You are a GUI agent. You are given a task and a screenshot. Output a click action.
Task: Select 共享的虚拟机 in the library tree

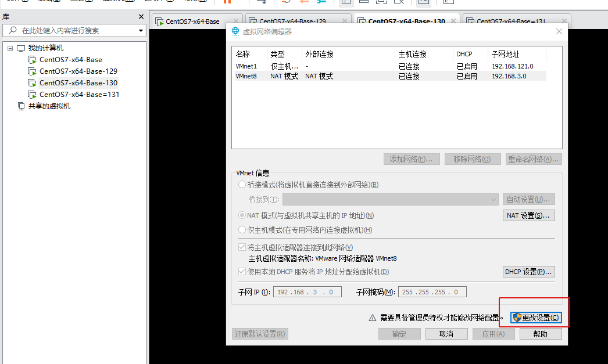49,106
